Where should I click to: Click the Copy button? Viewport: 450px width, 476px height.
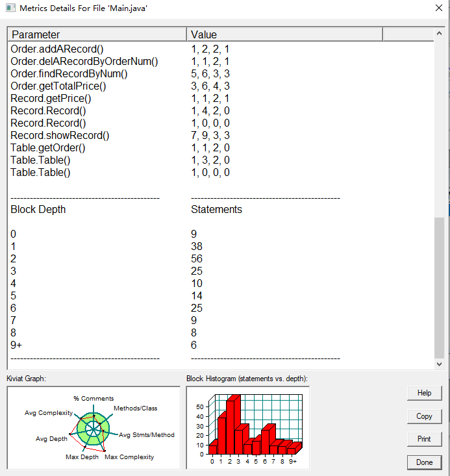coord(424,416)
